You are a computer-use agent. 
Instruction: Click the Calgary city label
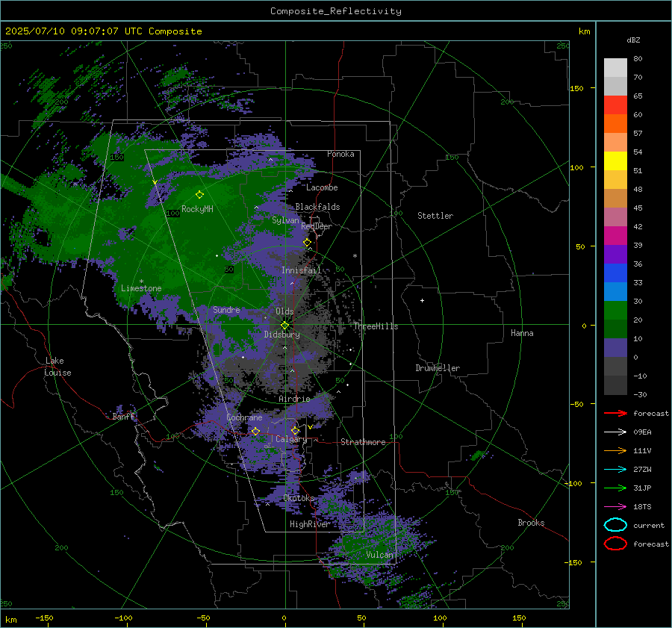tap(291, 439)
